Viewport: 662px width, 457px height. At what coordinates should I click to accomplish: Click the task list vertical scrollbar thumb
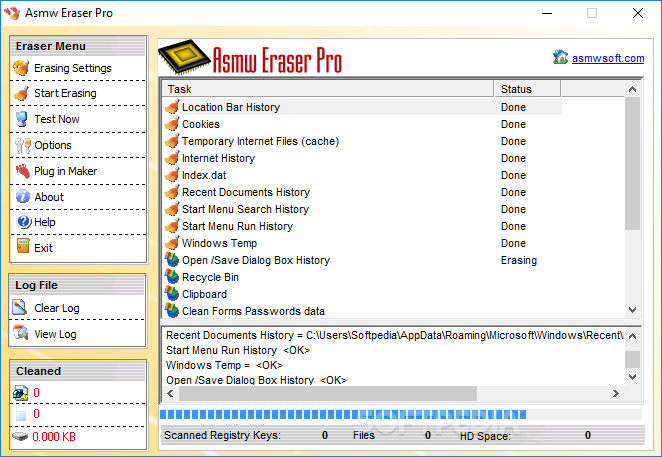coord(632,163)
